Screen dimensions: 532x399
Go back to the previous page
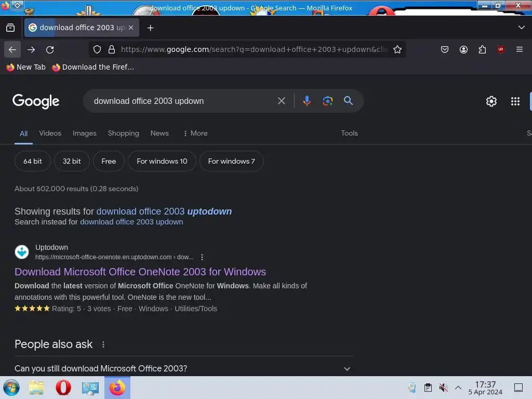click(12, 49)
